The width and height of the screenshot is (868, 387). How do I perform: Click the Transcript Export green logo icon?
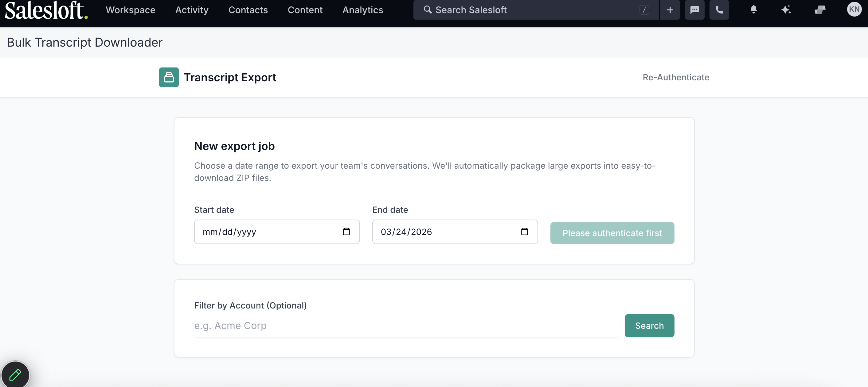pyautogui.click(x=169, y=77)
